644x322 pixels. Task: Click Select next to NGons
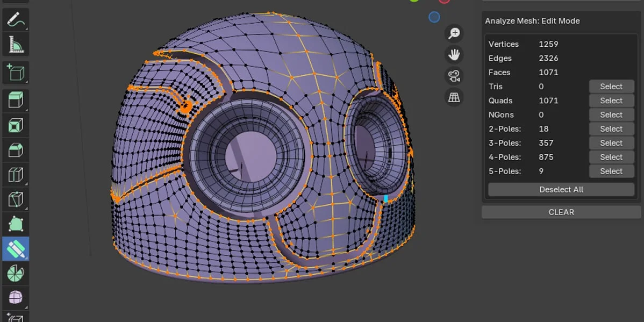coord(611,115)
